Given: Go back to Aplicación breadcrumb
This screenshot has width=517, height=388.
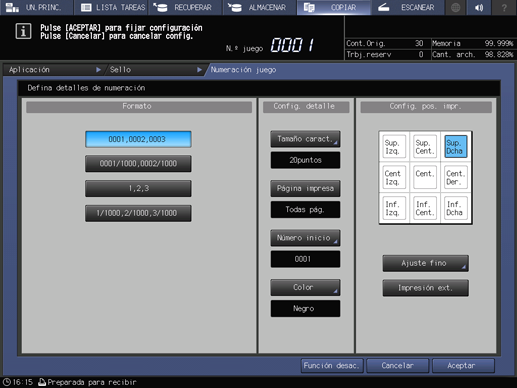Looking at the screenshot, I should (54, 70).
